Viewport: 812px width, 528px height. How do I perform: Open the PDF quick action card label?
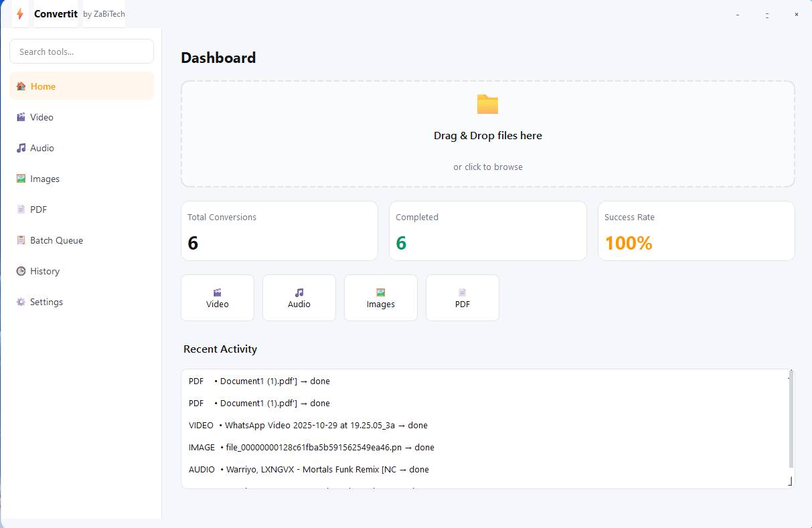pos(463,304)
